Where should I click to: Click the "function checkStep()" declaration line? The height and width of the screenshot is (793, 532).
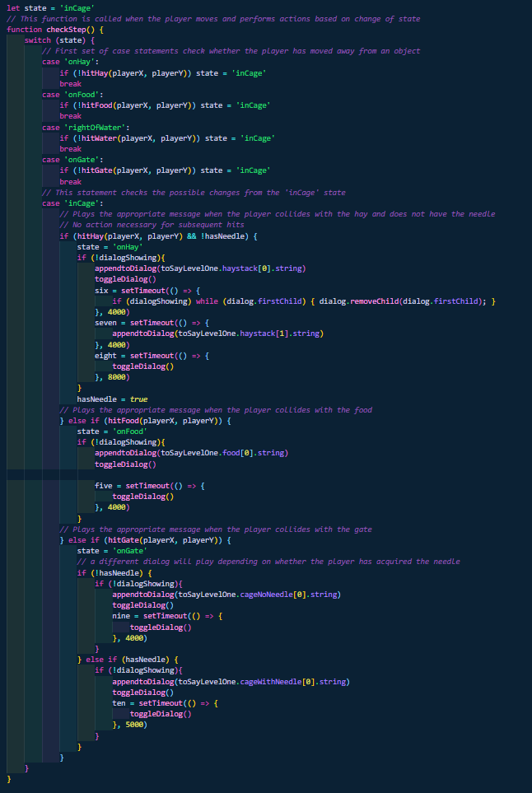[54, 30]
